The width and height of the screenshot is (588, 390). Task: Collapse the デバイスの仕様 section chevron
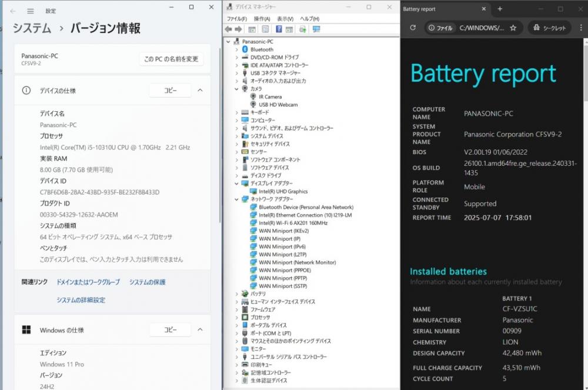(201, 90)
